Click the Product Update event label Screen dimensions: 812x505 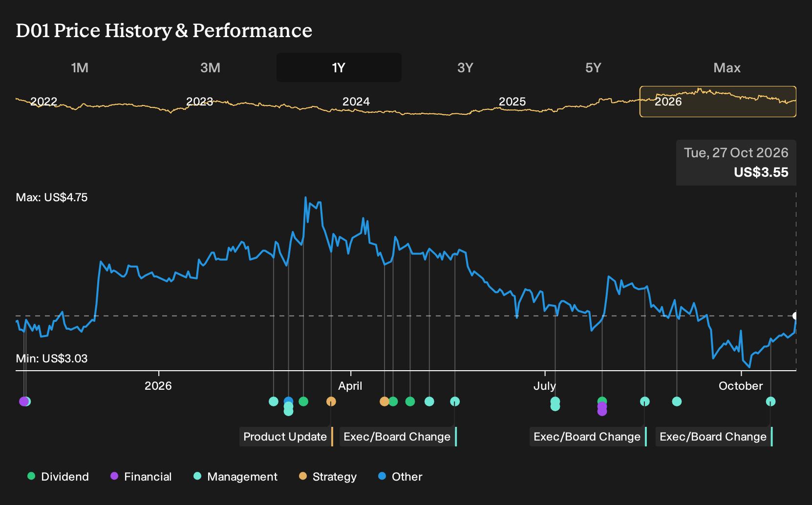pyautogui.click(x=286, y=437)
